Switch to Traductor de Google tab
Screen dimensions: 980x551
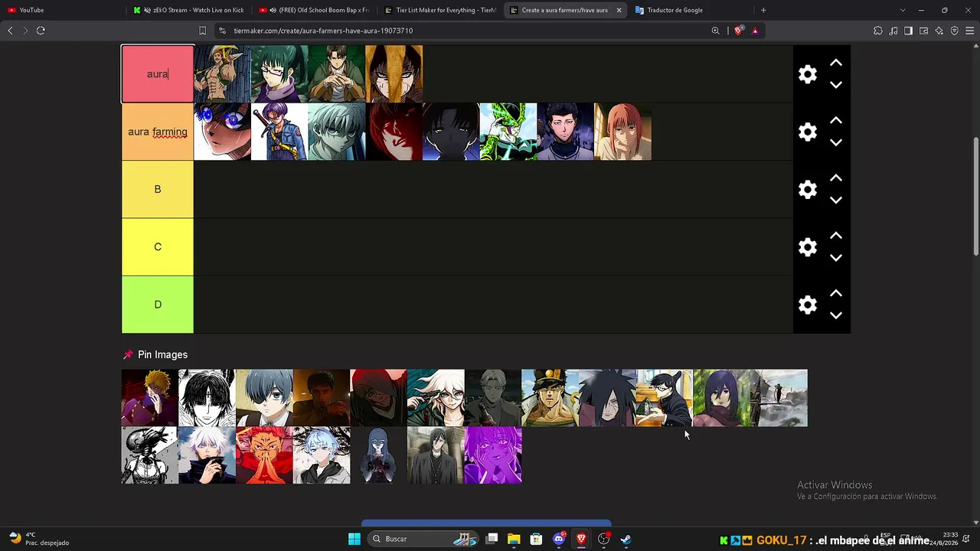coord(689,10)
